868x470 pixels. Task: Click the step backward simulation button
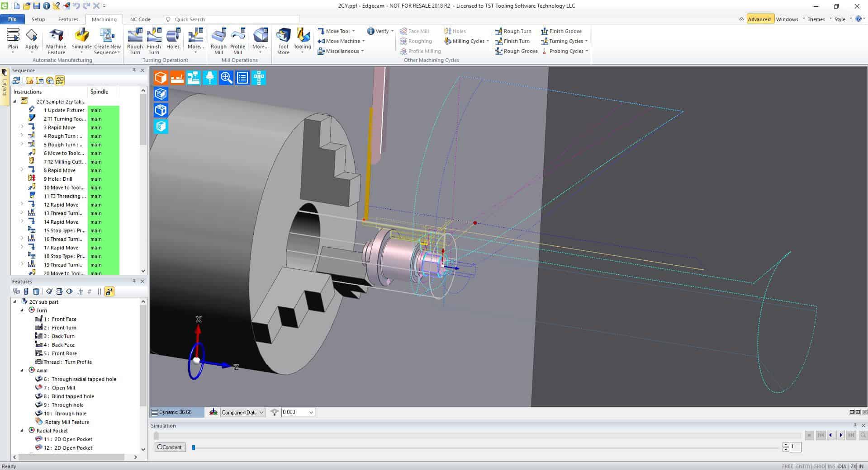[830, 436]
